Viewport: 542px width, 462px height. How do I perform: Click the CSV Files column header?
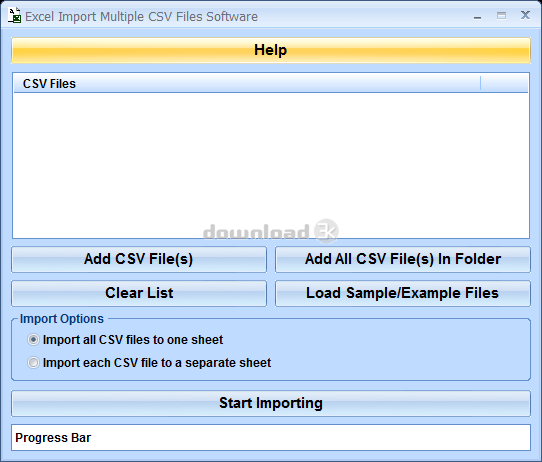(x=247, y=84)
